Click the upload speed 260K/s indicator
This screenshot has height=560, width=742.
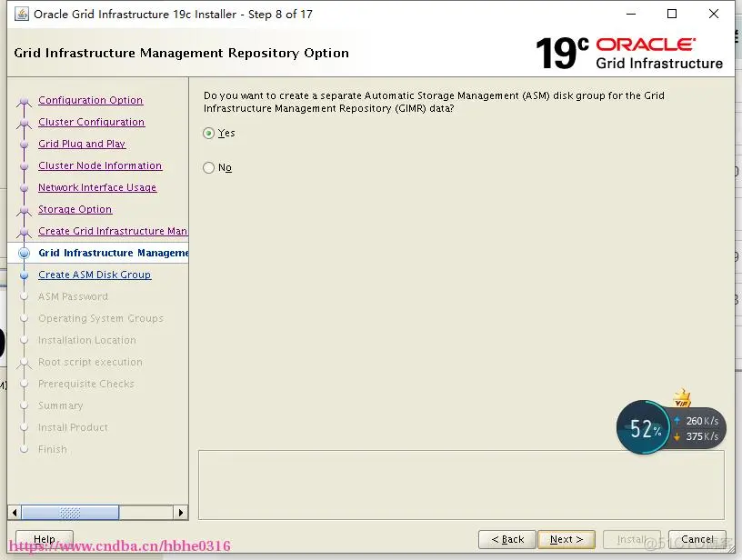(x=697, y=421)
